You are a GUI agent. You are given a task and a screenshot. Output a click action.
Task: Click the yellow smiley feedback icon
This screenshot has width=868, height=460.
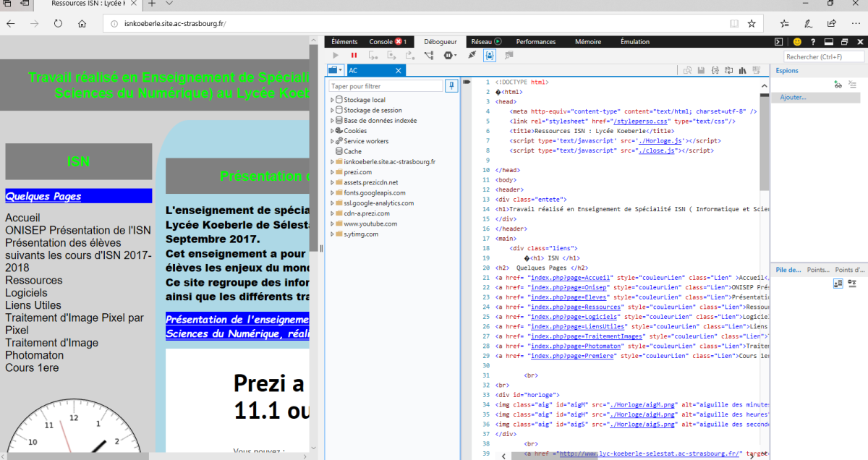click(x=797, y=42)
